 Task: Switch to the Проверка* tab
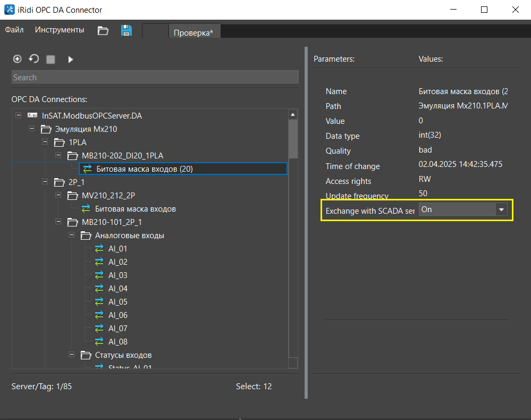193,32
